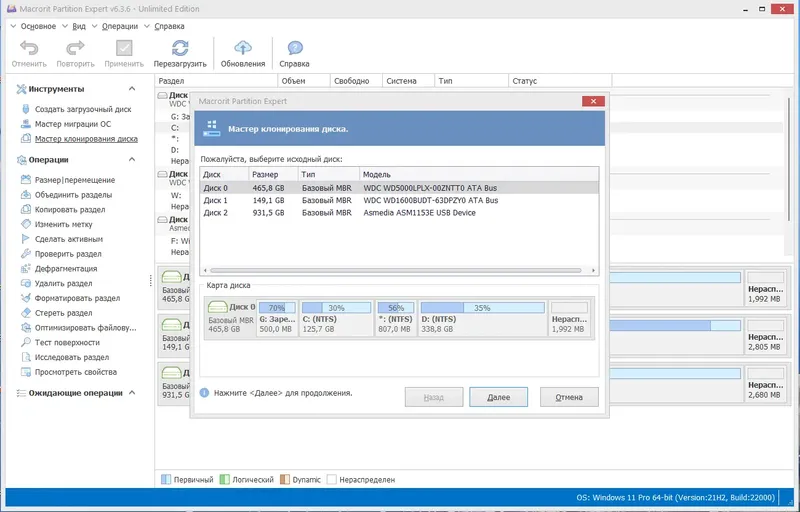Screen dimensions: 800x512
Task: Select *: (NTFS) 807,0 MB partition block
Action: 396,318
